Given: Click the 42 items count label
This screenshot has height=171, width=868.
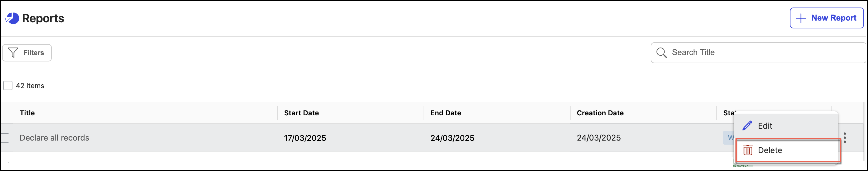Looking at the screenshot, I should [x=30, y=86].
